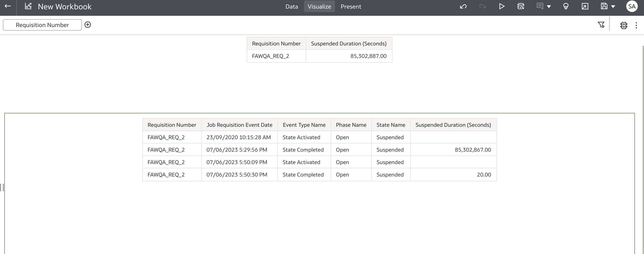
Task: Click the 20.00 duration cell
Action: click(x=453, y=175)
